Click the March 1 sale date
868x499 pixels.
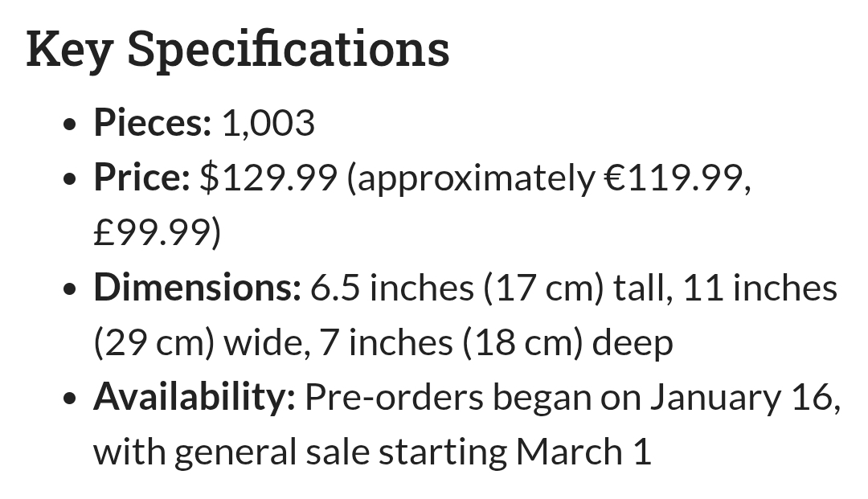[583, 452]
